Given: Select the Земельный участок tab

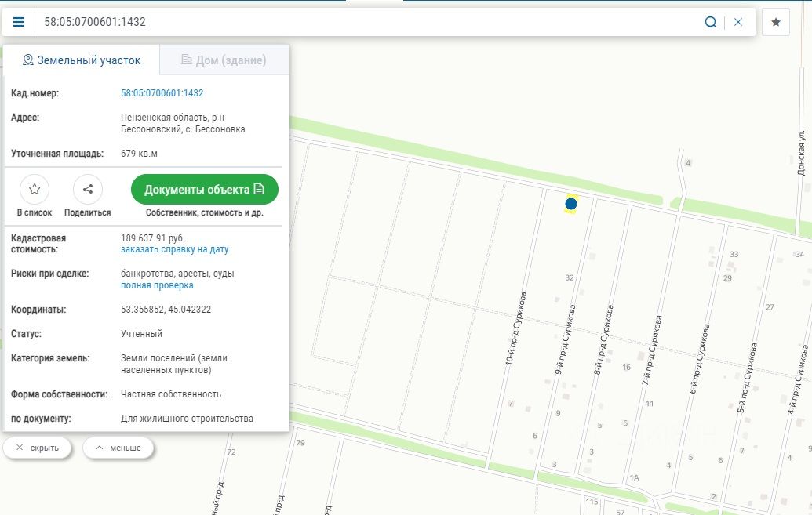Looking at the screenshot, I should point(82,60).
